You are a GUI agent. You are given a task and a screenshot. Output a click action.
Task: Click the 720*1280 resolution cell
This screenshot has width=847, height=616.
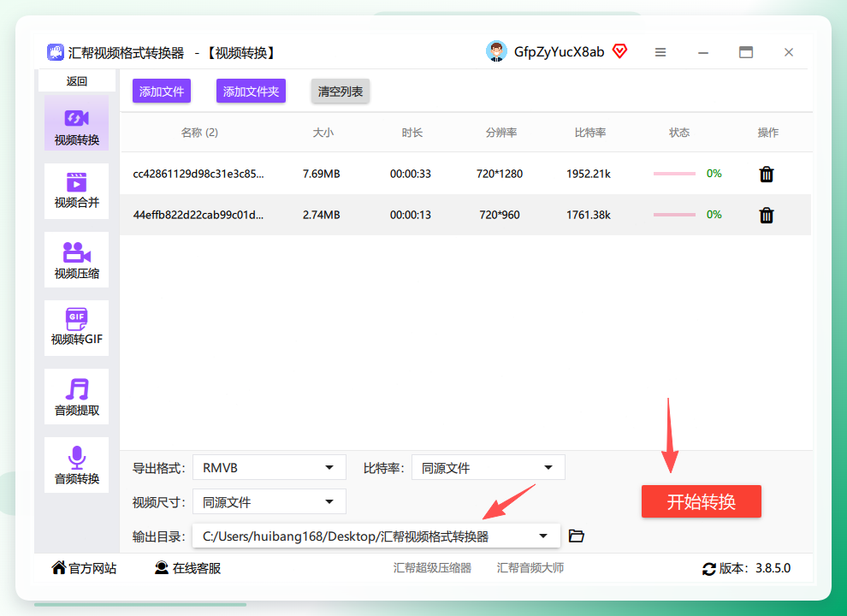500,174
